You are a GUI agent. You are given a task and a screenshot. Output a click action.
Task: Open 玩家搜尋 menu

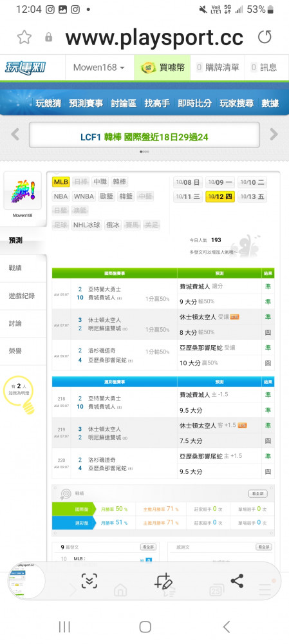tap(236, 103)
